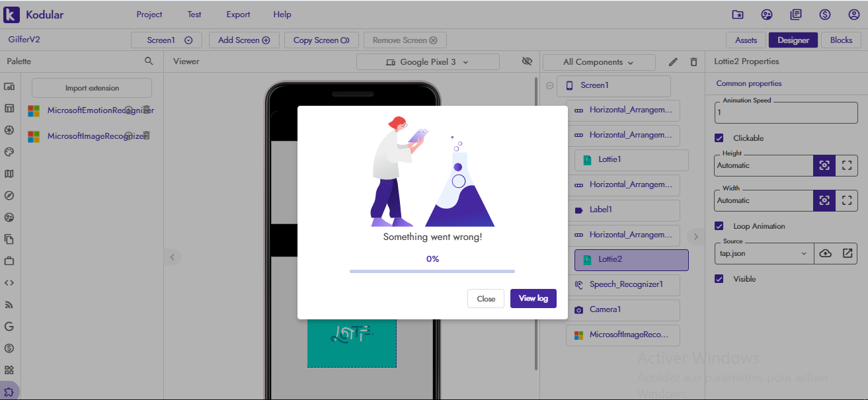Open the Help menu
The width and height of the screenshot is (868, 400).
point(282,15)
